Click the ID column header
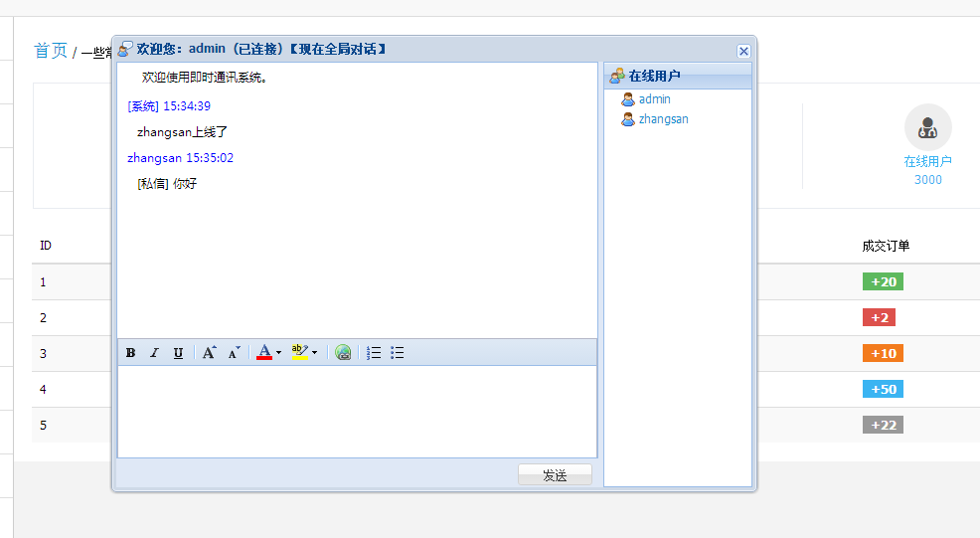This screenshot has width=980, height=538. [x=46, y=246]
